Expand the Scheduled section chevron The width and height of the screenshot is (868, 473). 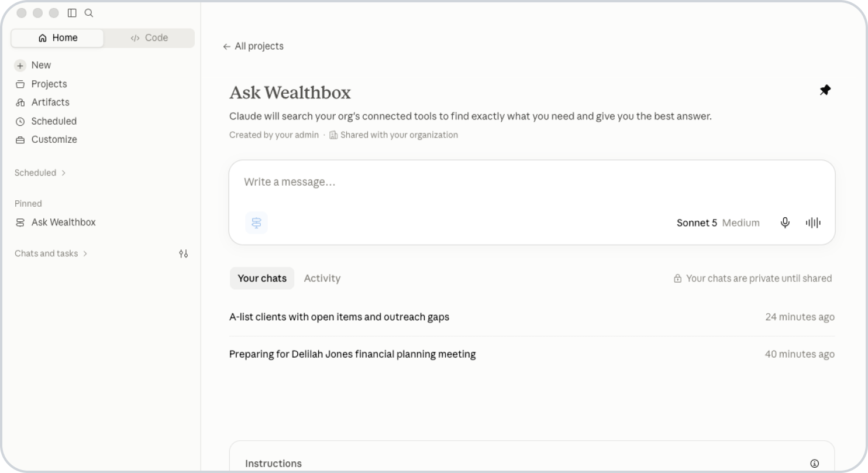click(63, 173)
